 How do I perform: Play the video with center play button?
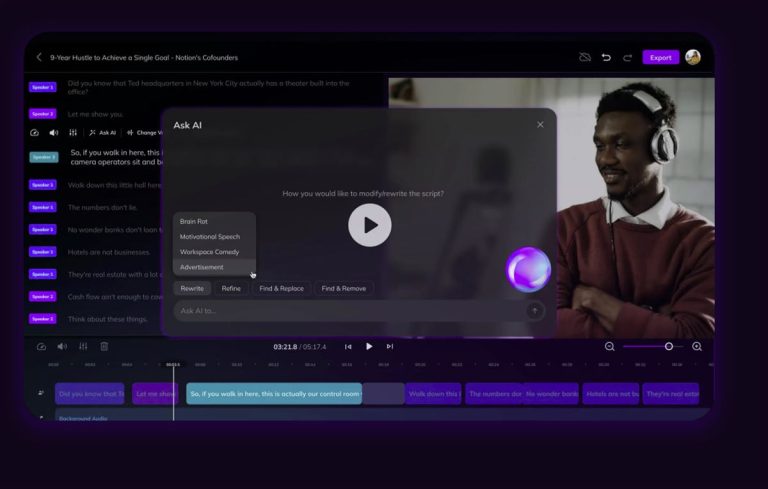click(370, 225)
